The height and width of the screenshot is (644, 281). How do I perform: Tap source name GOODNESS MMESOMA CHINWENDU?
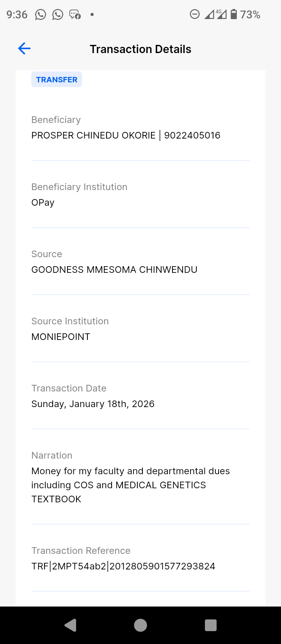114,270
